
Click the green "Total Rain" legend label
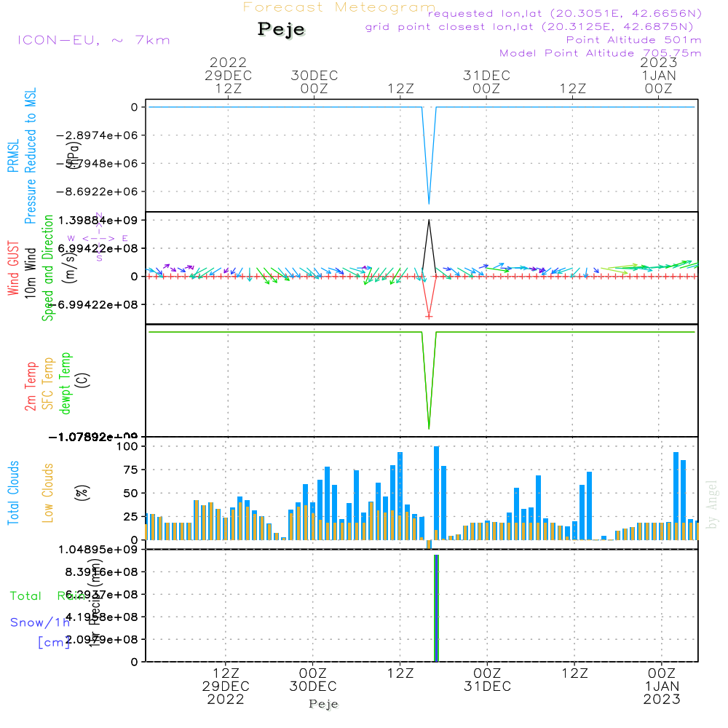(x=48, y=596)
